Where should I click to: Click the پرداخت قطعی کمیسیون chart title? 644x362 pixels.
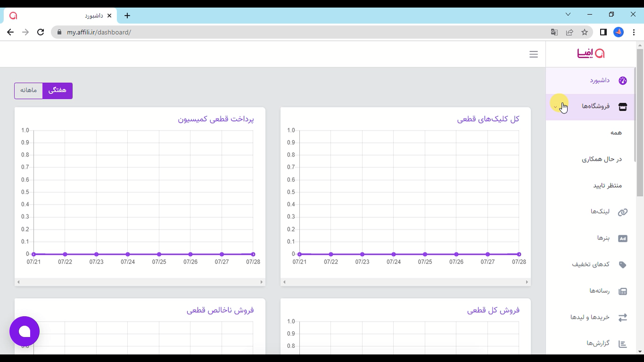click(216, 119)
